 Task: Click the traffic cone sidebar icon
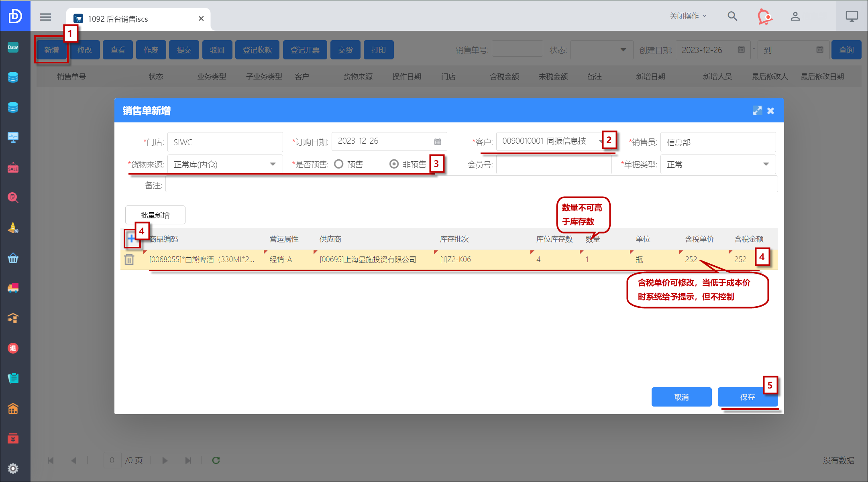[13, 228]
